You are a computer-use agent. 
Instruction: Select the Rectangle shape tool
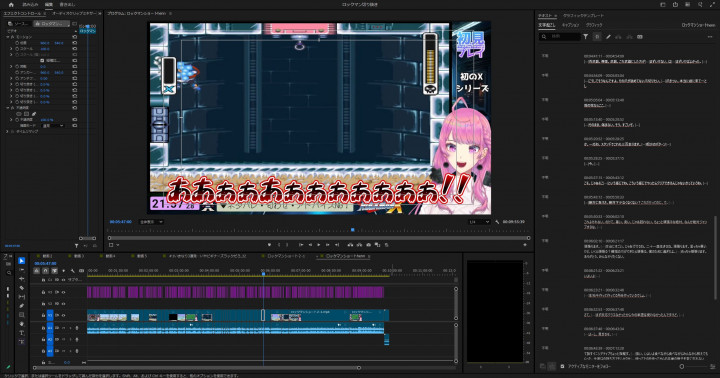point(22,315)
